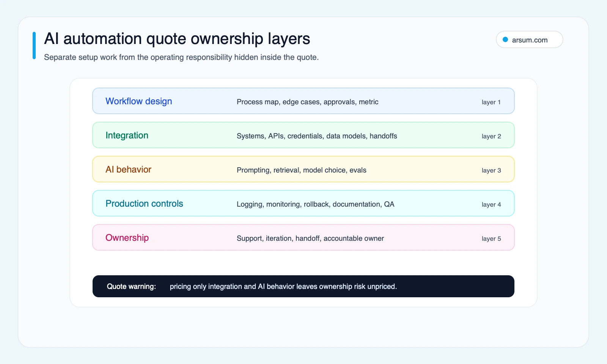The image size is (607, 364).
Task: Select the 'Integration' heading
Action: click(x=127, y=135)
